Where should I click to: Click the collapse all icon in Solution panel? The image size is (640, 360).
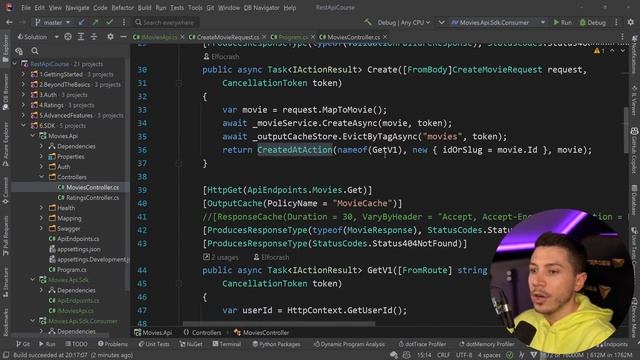94,37
